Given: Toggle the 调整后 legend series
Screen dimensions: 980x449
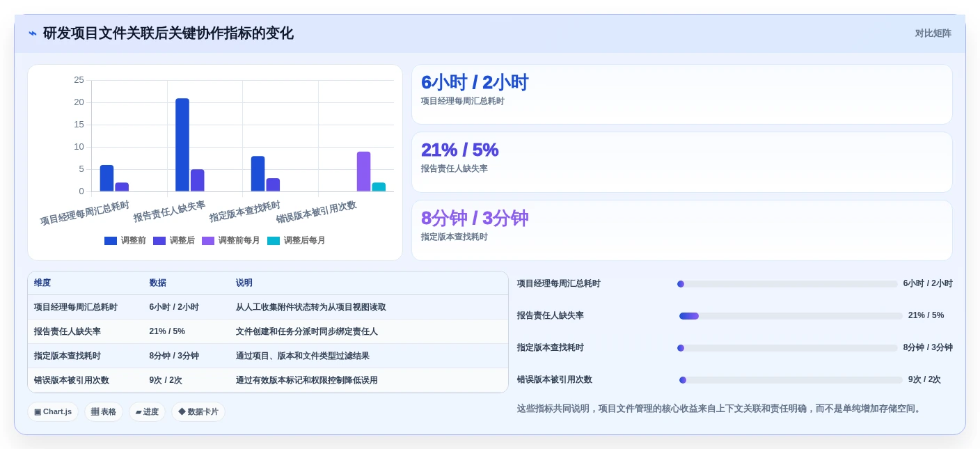Looking at the screenshot, I should click(174, 240).
